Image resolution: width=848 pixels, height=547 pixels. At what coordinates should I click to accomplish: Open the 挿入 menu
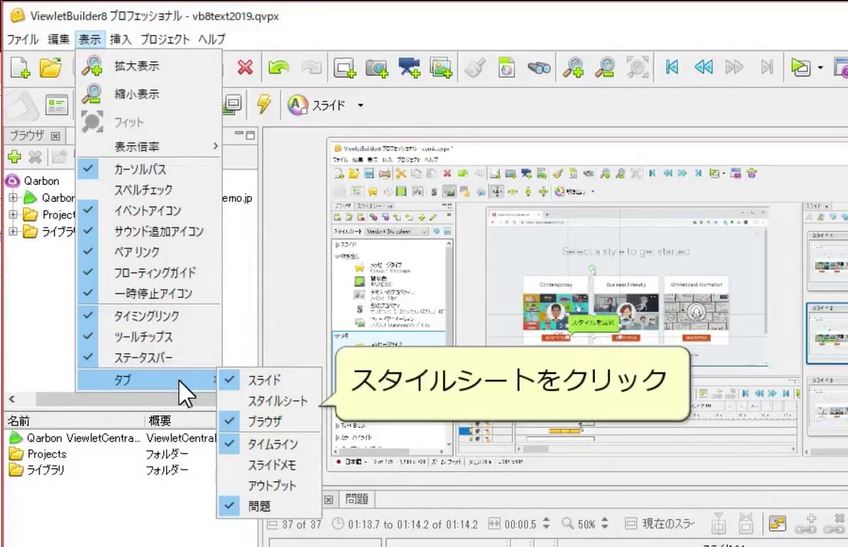coord(121,39)
